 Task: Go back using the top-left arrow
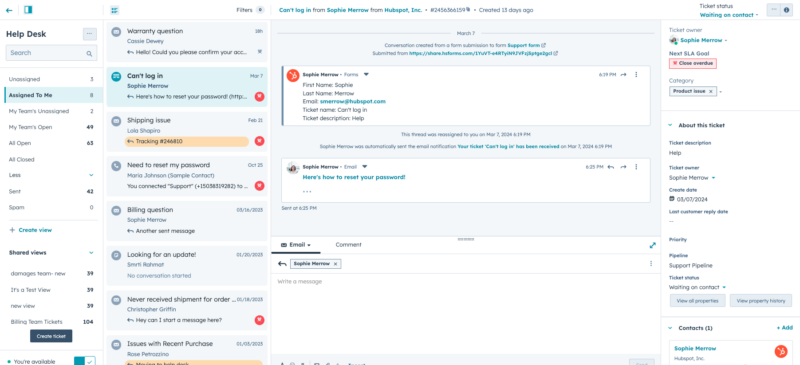(x=9, y=10)
